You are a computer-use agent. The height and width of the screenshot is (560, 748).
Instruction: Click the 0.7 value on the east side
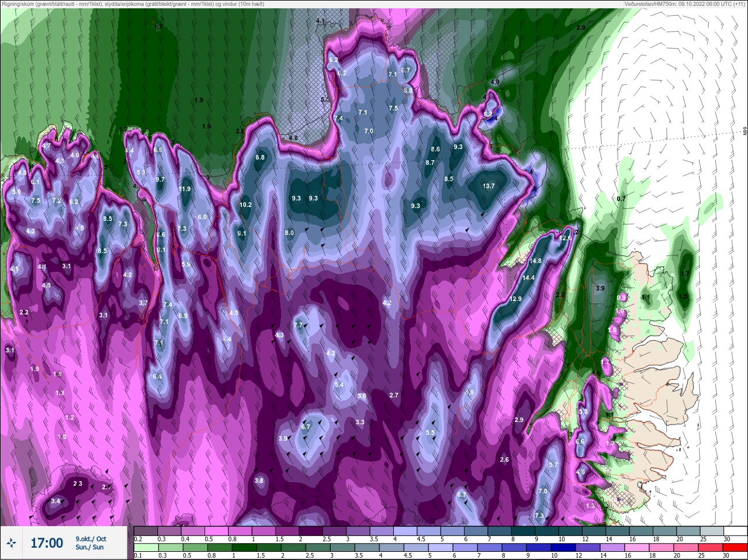[x=621, y=199]
